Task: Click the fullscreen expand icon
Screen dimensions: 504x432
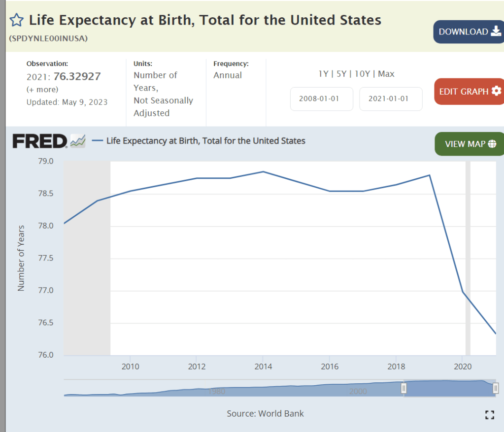Action: coord(489,414)
